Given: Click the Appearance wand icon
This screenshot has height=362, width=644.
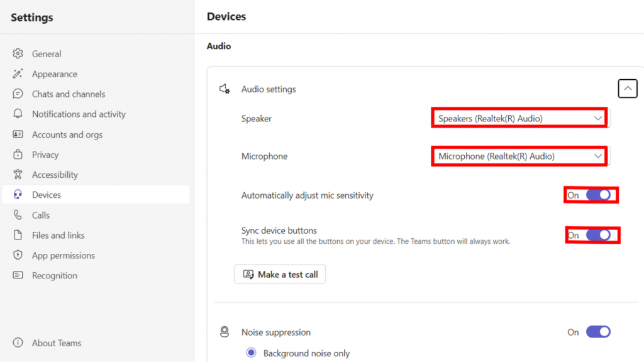Looking at the screenshot, I should [18, 74].
